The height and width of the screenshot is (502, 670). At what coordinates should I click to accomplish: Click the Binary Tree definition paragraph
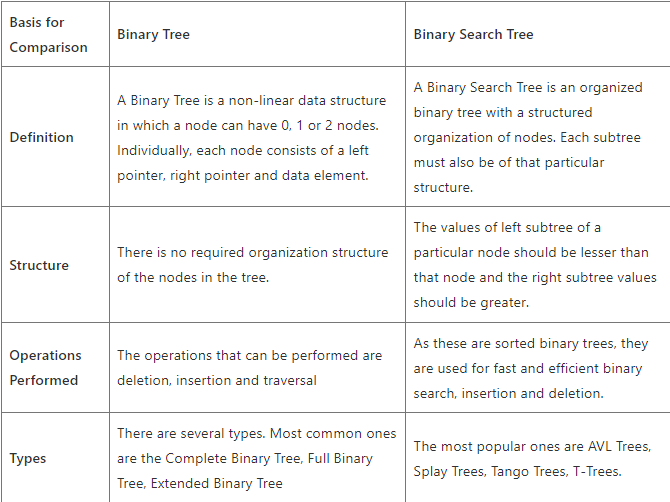[x=250, y=137]
